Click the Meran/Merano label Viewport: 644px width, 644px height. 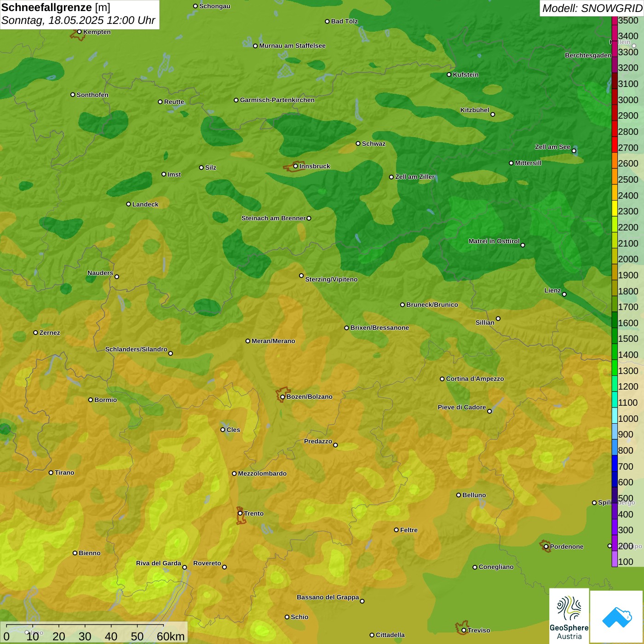[273, 341]
